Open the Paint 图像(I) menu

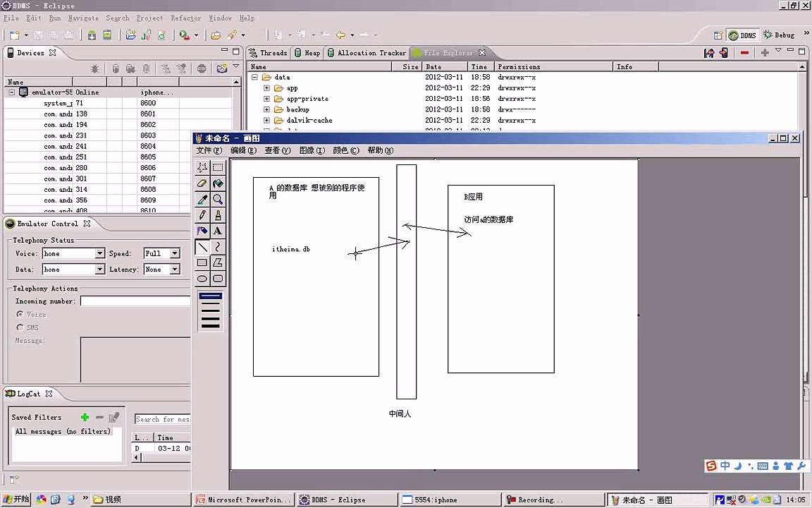tap(312, 150)
